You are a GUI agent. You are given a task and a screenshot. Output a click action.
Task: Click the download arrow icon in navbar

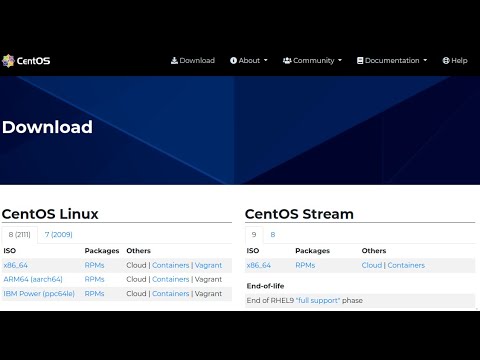point(174,60)
